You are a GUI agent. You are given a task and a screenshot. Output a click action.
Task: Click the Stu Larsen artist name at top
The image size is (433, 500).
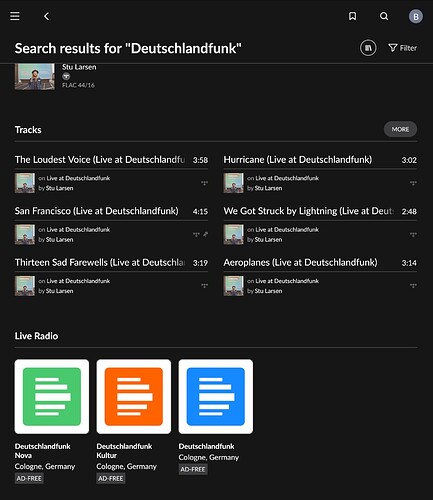click(79, 67)
